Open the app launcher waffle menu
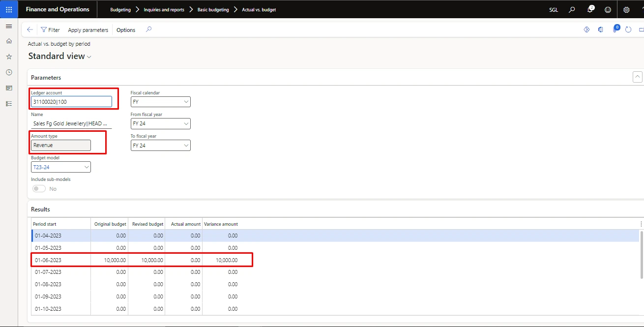 [x=9, y=9]
